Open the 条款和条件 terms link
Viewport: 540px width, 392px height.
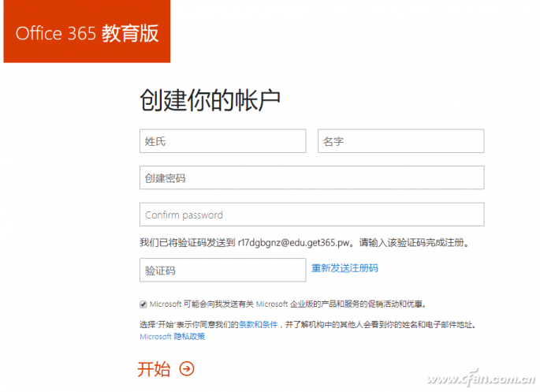(259, 324)
